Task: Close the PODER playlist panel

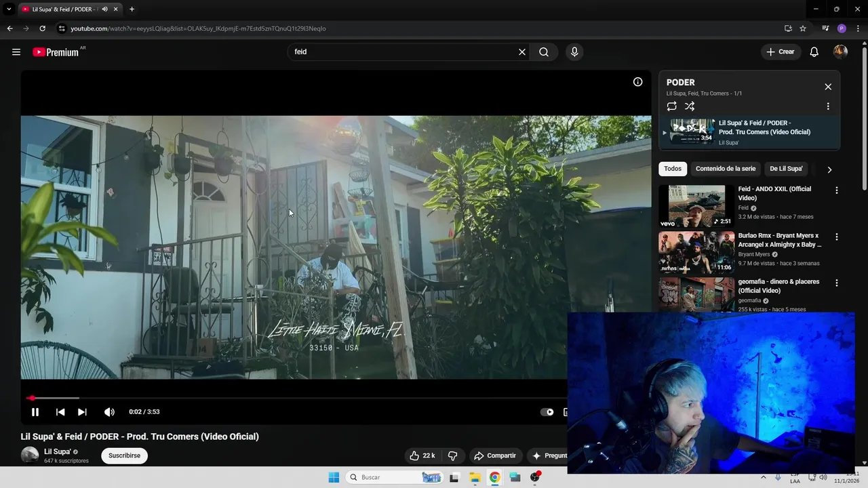Action: pyautogui.click(x=828, y=87)
